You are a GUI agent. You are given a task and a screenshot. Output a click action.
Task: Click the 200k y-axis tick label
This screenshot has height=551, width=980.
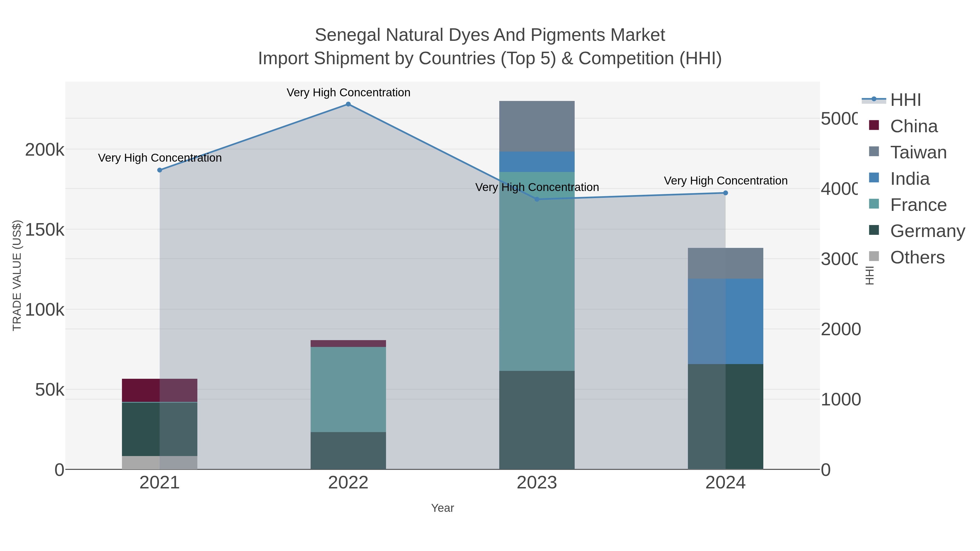pyautogui.click(x=45, y=150)
